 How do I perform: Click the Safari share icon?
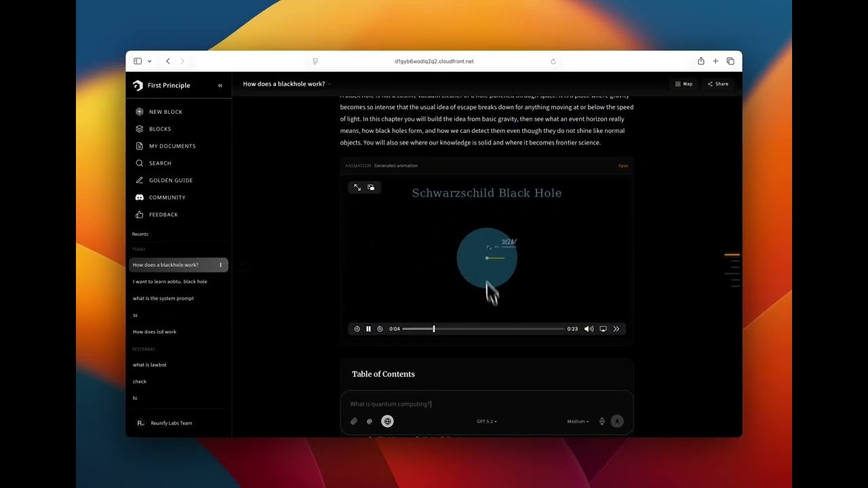(701, 61)
